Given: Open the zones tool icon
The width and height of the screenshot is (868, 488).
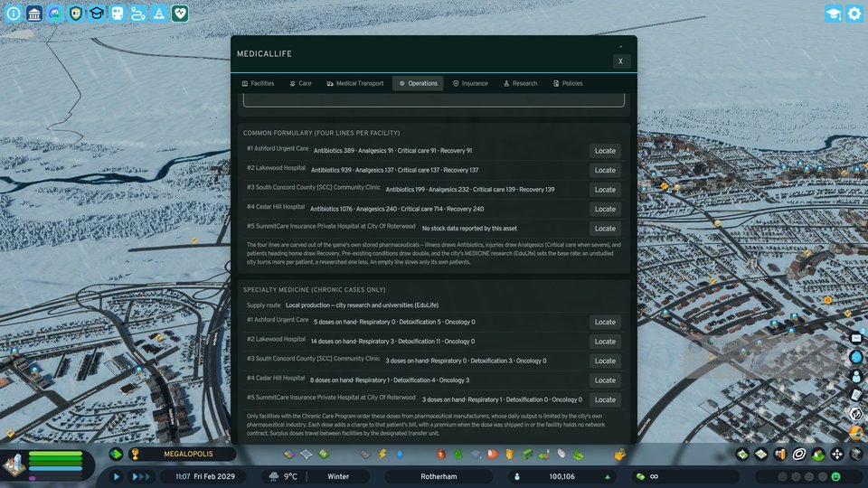Looking at the screenshot, I should pos(289,455).
